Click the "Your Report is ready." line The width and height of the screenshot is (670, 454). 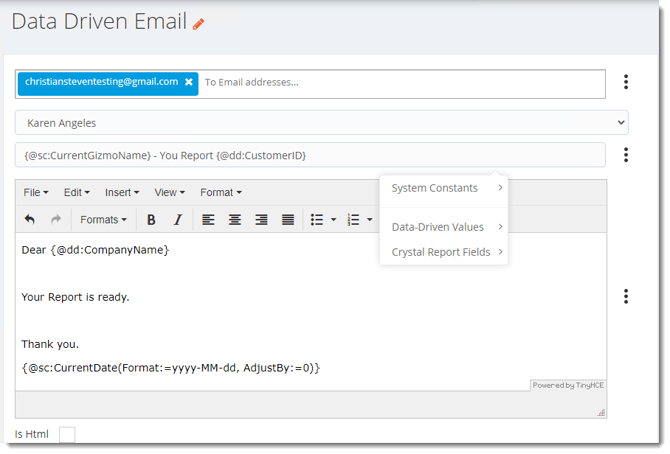click(75, 297)
